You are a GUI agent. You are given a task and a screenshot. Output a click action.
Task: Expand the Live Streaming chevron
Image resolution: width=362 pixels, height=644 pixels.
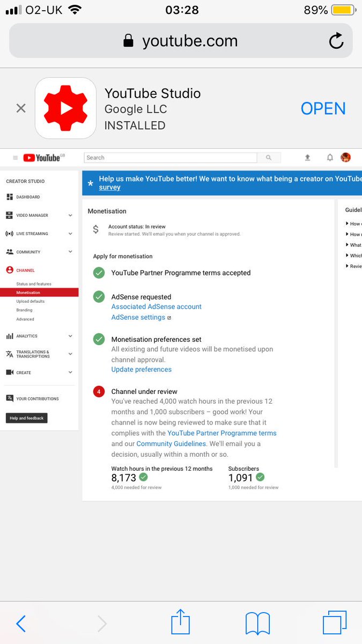click(x=70, y=233)
